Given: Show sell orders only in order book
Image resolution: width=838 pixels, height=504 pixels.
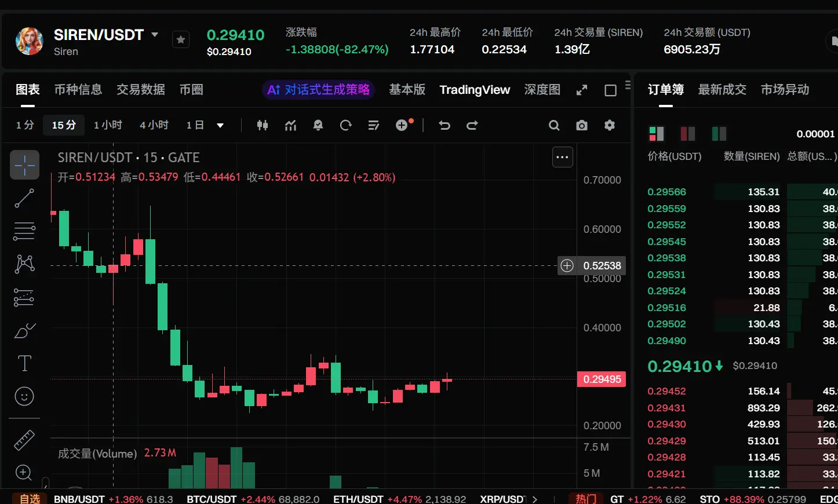Looking at the screenshot, I should (x=688, y=134).
